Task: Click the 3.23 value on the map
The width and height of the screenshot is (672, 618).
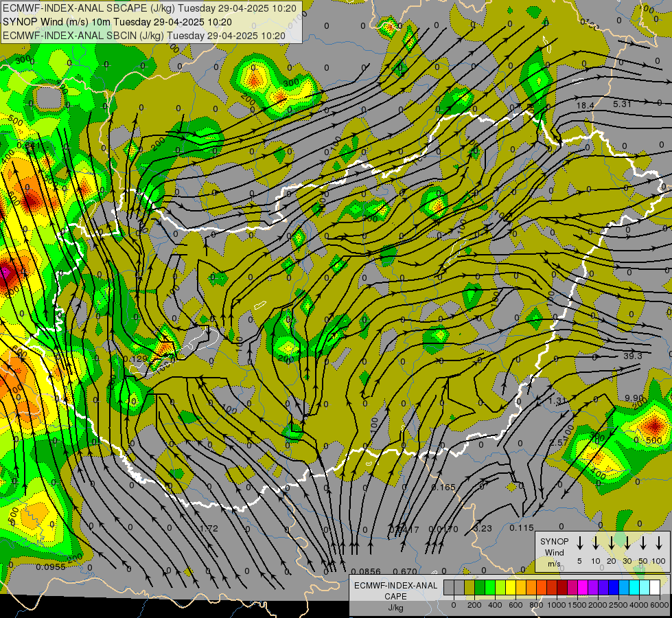Action: point(483,528)
